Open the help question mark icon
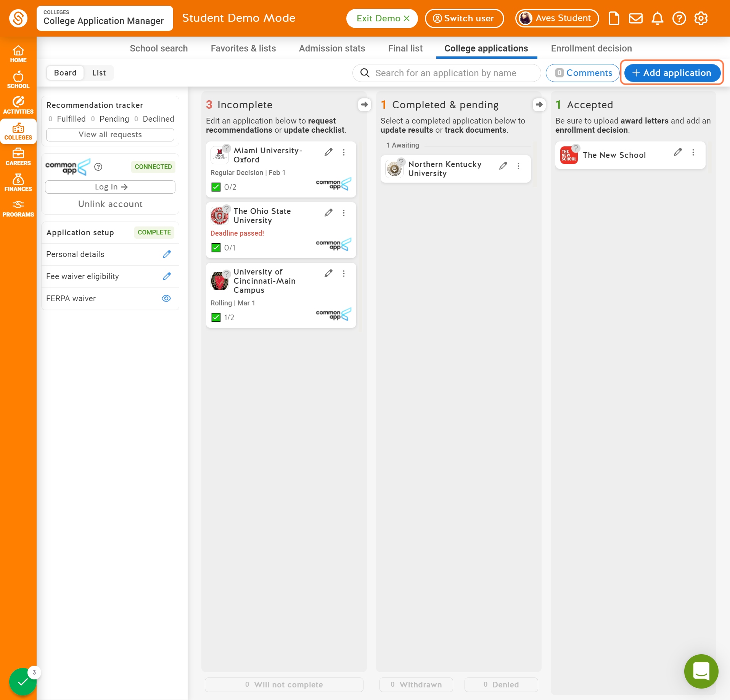The height and width of the screenshot is (700, 730). [679, 18]
